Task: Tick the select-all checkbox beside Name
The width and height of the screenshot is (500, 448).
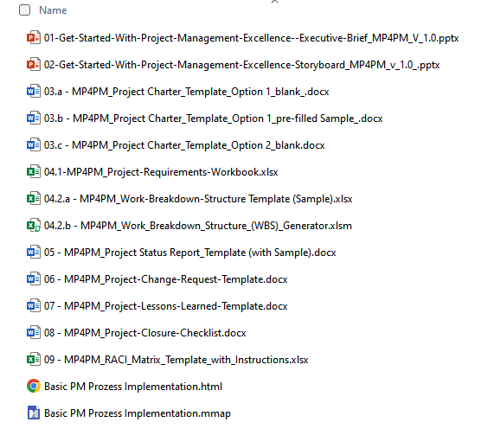Action: [x=24, y=10]
